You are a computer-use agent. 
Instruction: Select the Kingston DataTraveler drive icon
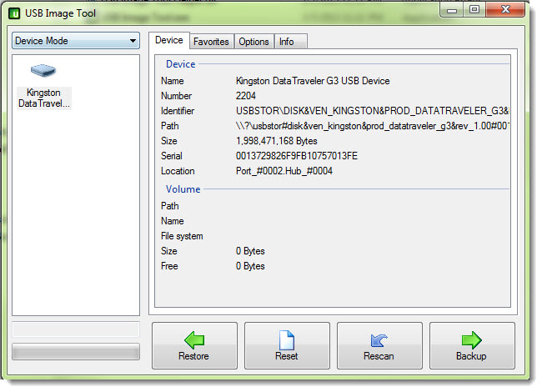(43, 71)
